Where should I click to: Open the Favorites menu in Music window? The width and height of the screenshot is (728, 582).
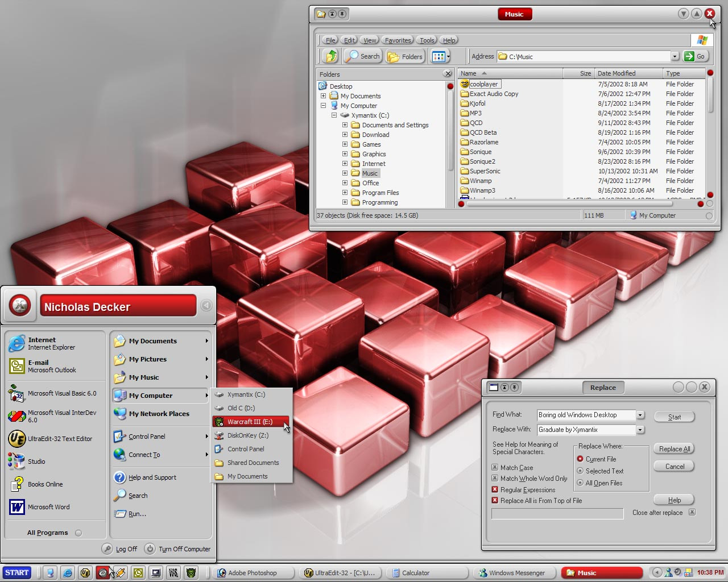pos(398,40)
